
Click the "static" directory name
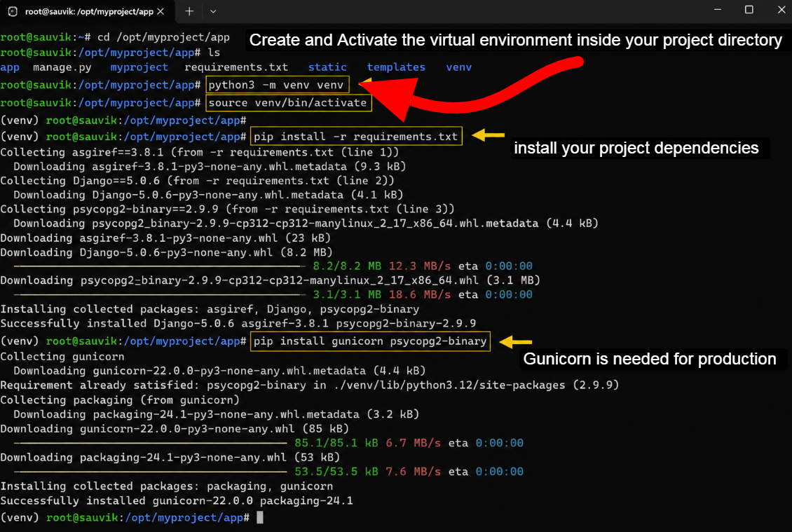327,67
